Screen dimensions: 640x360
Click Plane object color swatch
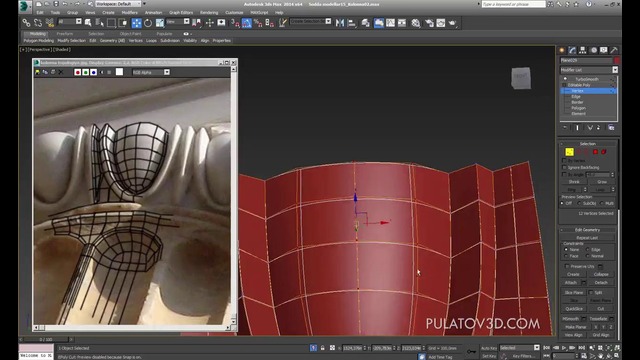click(x=616, y=60)
